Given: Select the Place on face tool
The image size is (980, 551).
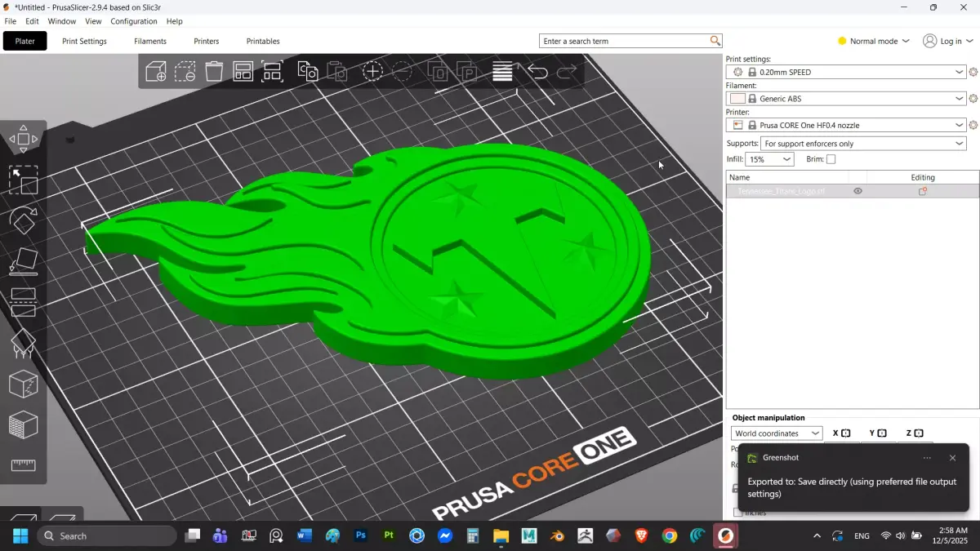Looking at the screenshot, I should pos(23,261).
